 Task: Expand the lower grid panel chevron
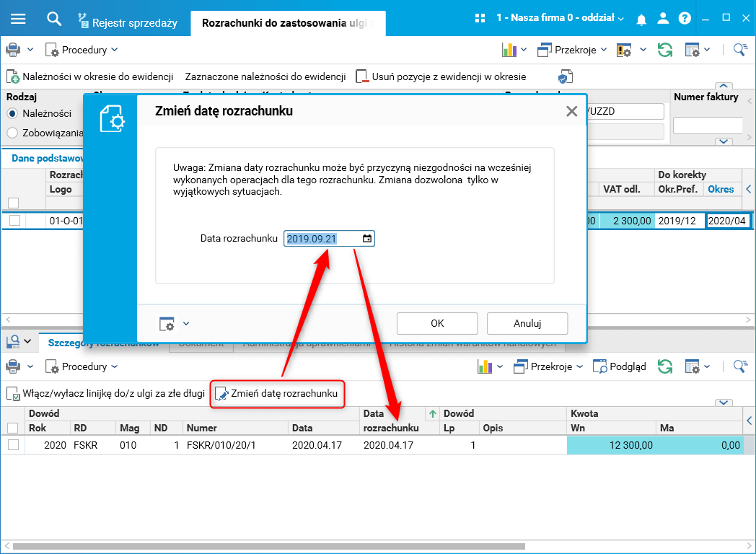(724, 403)
